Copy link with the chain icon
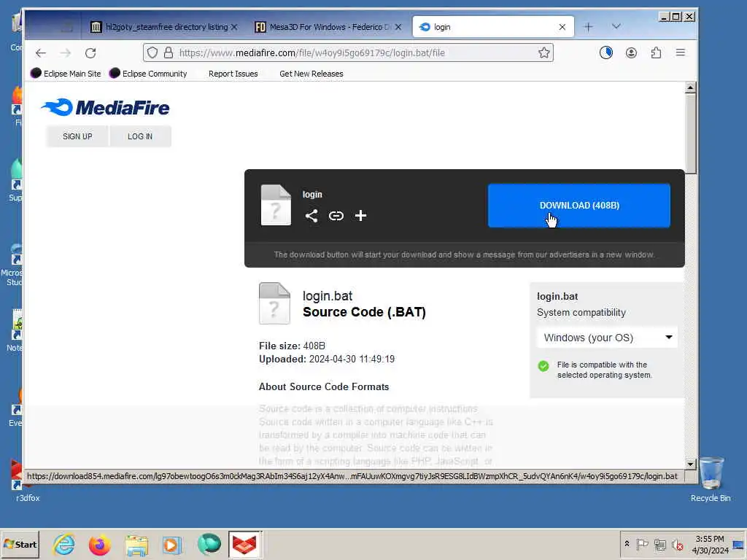Image resolution: width=747 pixels, height=560 pixels. tap(336, 216)
